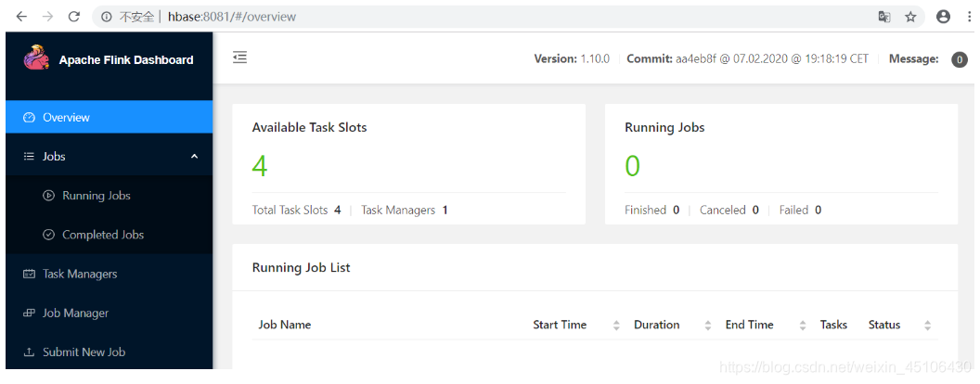Screen dimensions: 980x384
Task: Open Running Jobs in sidebar
Action: click(x=110, y=196)
